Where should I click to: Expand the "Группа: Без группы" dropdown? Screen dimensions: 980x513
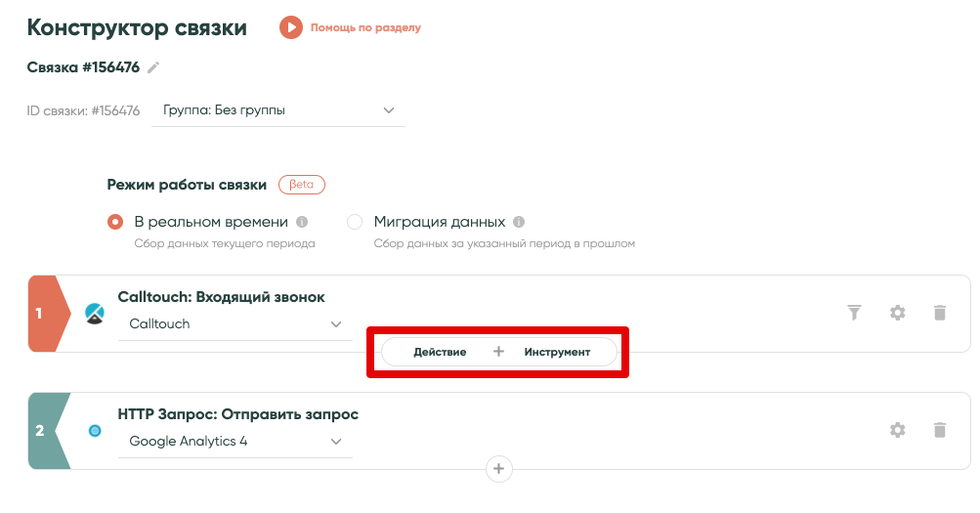(278, 110)
